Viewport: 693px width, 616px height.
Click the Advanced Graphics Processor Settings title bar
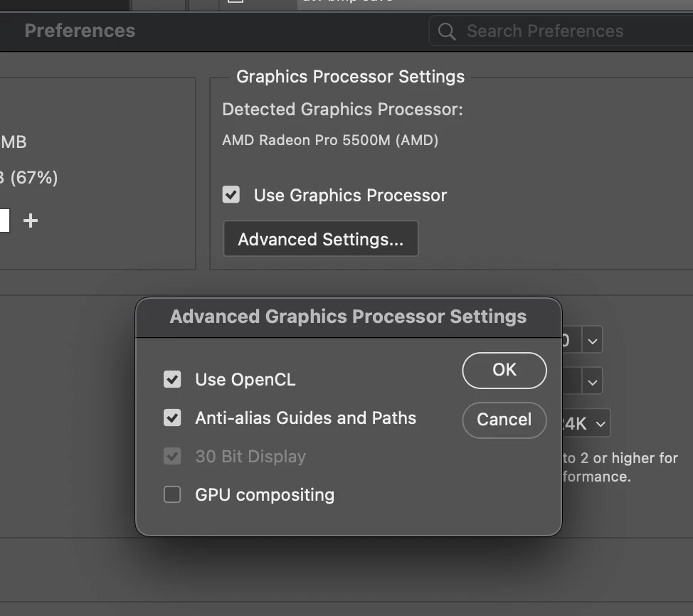pyautogui.click(x=348, y=317)
